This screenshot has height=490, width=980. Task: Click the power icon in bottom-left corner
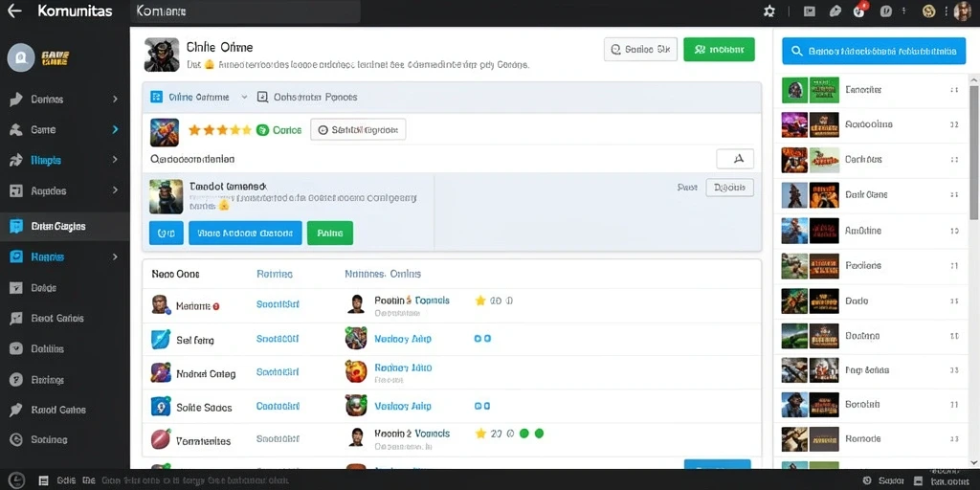pos(15,480)
